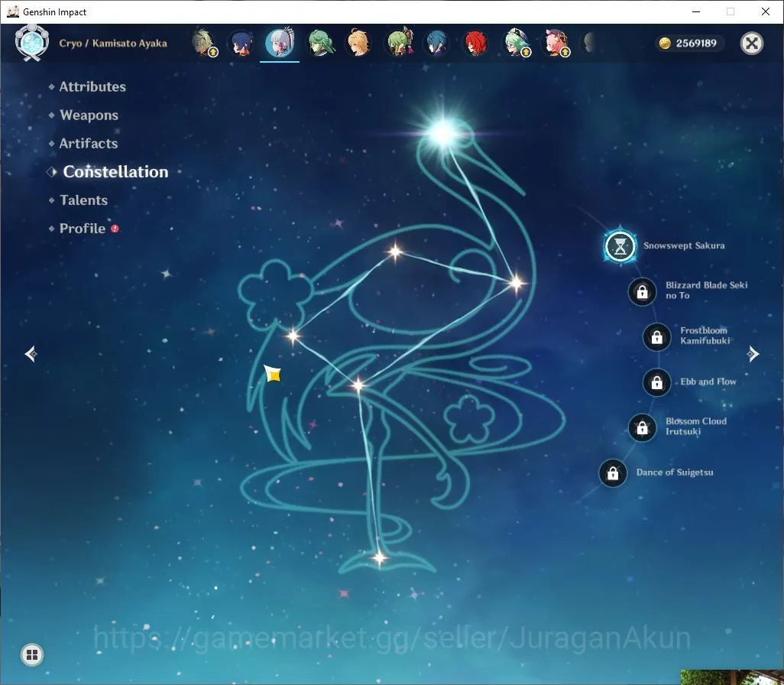Maximize the Genshin Impact window
This screenshot has width=784, height=685.
[x=731, y=11]
